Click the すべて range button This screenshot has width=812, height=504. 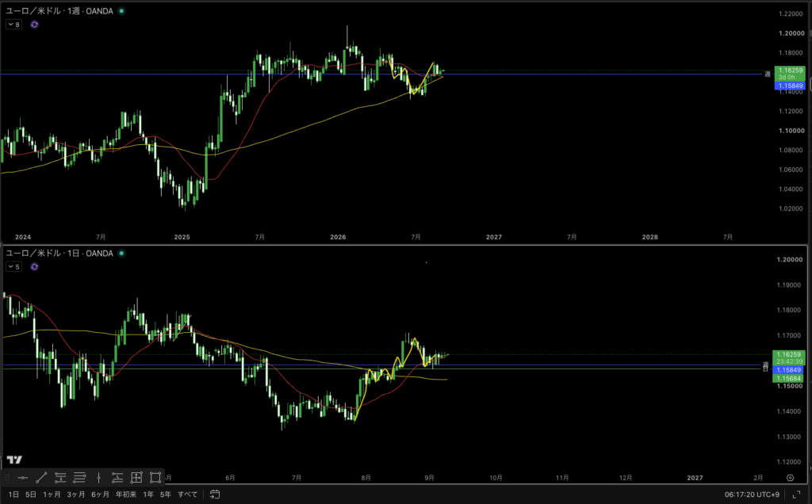click(187, 494)
